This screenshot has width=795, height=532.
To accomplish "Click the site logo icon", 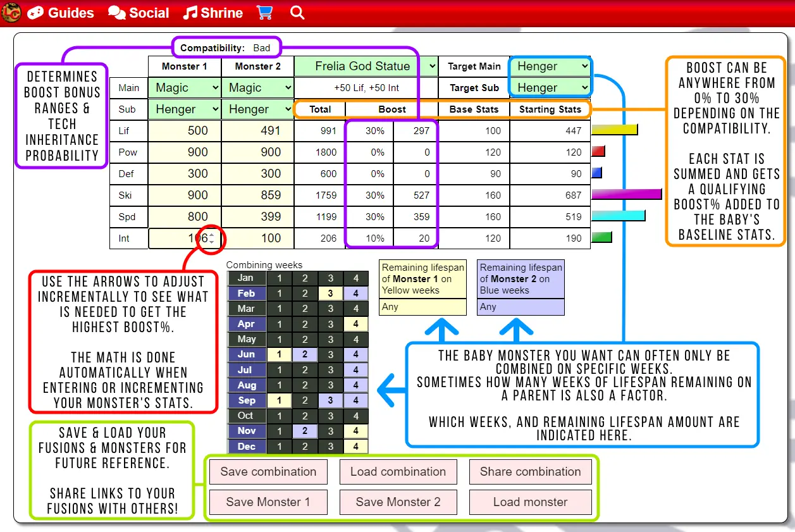I will (x=10, y=13).
